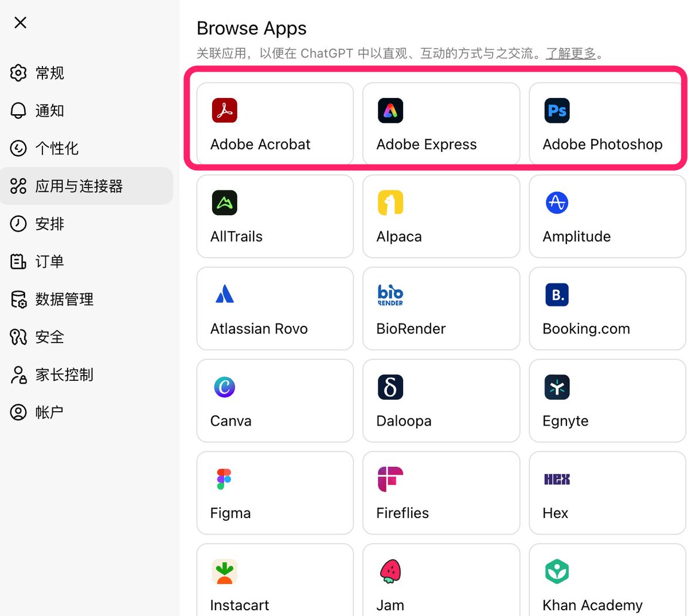The width and height of the screenshot is (688, 616).
Task: Select the AllTrails name label
Action: (x=236, y=236)
